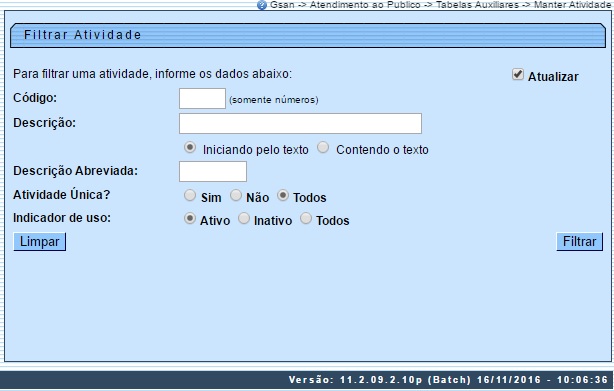Viewport: 614px width, 391px height.
Task: Click the Indicador de uso label
Action: pyautogui.click(x=62, y=218)
